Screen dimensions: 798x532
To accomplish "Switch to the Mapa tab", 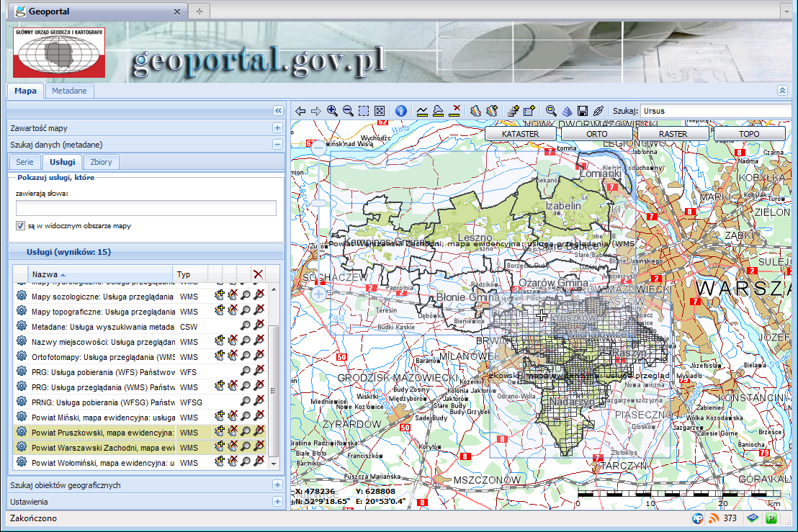I will pos(25,91).
